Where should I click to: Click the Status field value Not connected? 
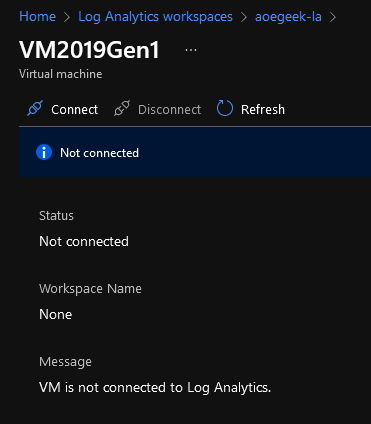point(84,241)
